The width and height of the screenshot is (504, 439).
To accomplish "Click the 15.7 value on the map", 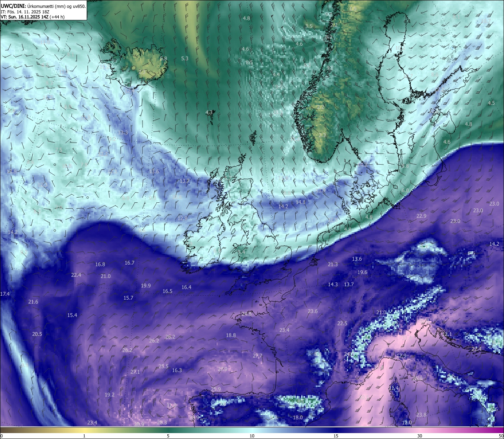I will tap(128, 298).
